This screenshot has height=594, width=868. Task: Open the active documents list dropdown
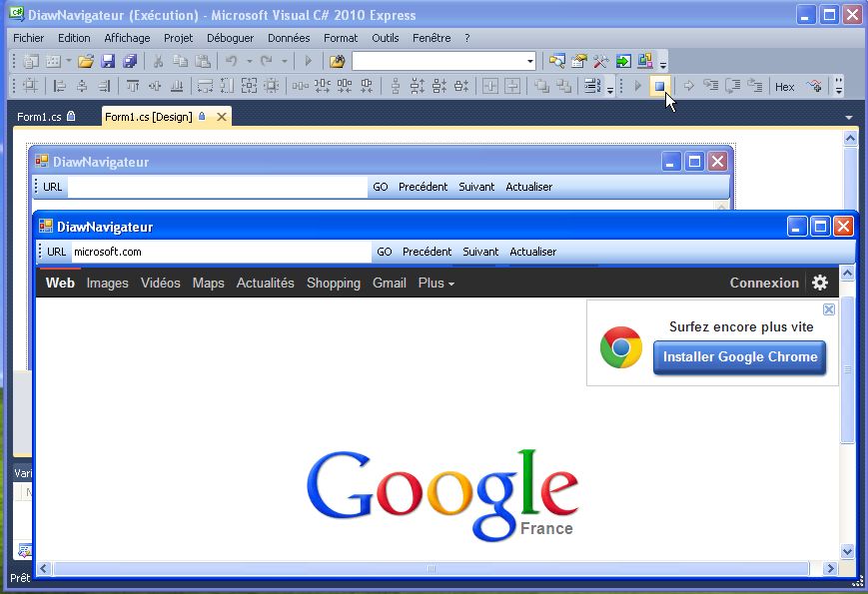tap(849, 117)
